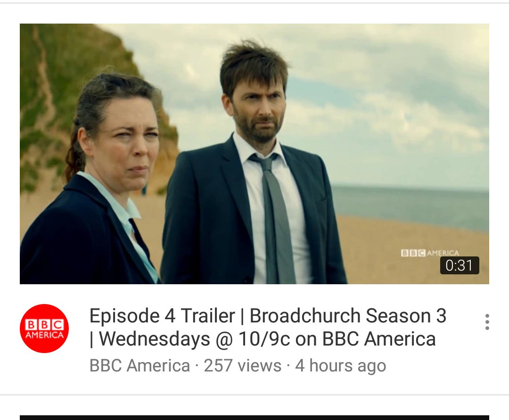Click the '257 views' text
This screenshot has height=420, width=509.
point(243,365)
